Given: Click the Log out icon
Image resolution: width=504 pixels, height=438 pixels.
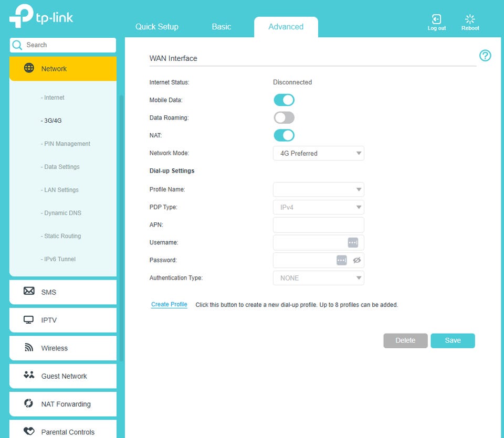Looking at the screenshot, I should [436, 19].
